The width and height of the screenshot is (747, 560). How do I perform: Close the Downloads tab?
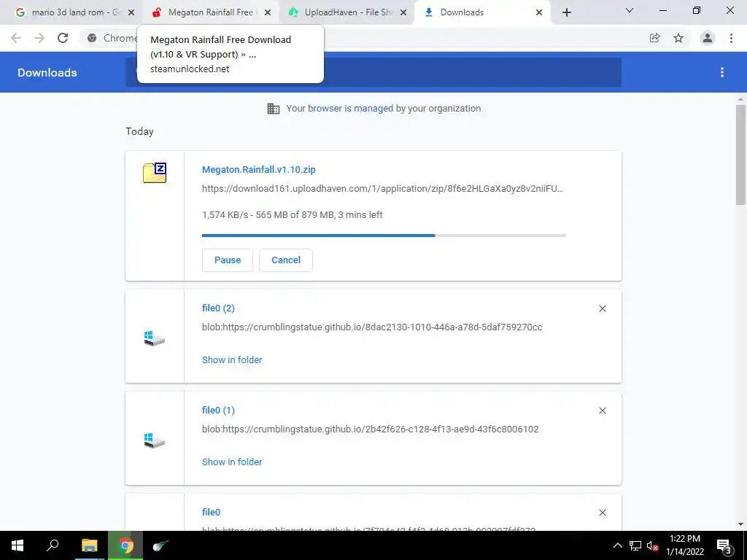(x=539, y=12)
